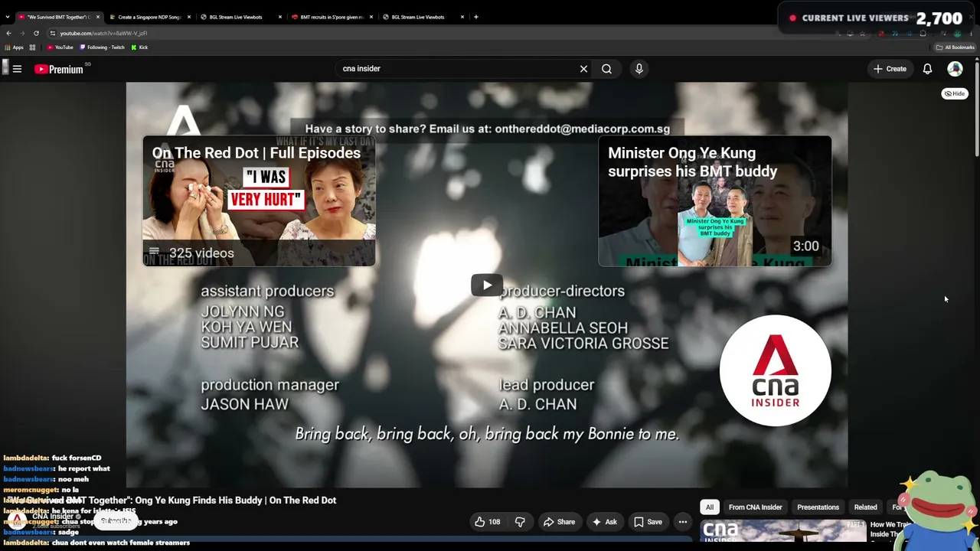Open the Following - Twitch bookmark
The image size is (980, 551).
(x=102, y=47)
